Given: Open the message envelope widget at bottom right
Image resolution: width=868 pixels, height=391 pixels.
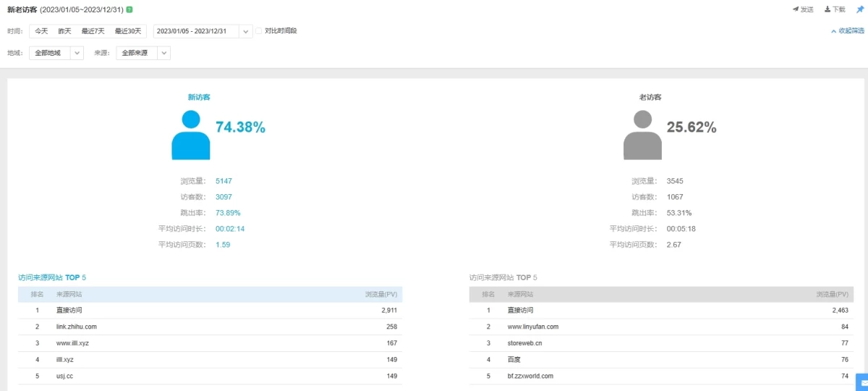Looking at the screenshot, I should point(861,382).
